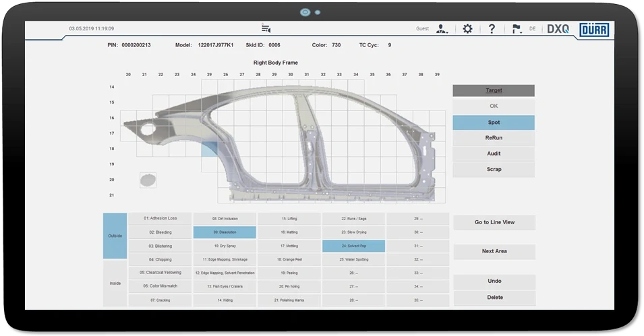Toggle 12: Edge Mapping, Solvent Penetration

(x=225, y=273)
